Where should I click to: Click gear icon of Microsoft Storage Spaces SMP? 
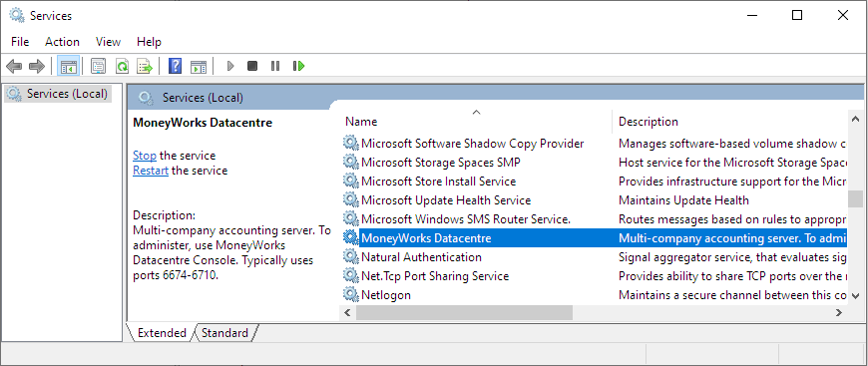351,163
